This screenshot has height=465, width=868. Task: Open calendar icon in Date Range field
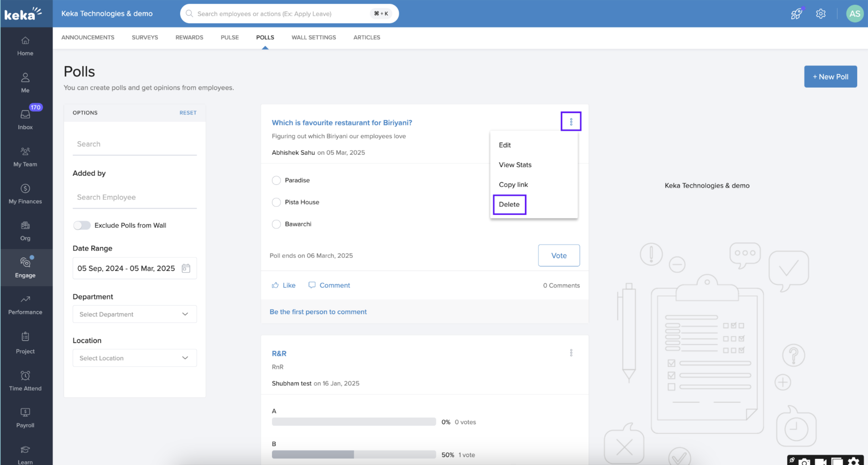[x=186, y=268]
